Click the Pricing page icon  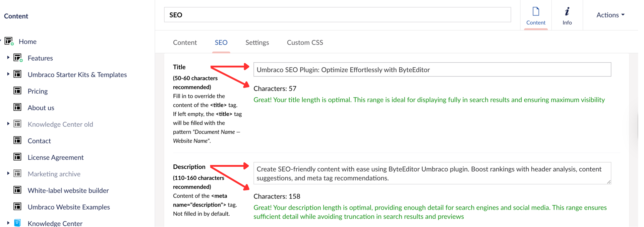tap(17, 91)
